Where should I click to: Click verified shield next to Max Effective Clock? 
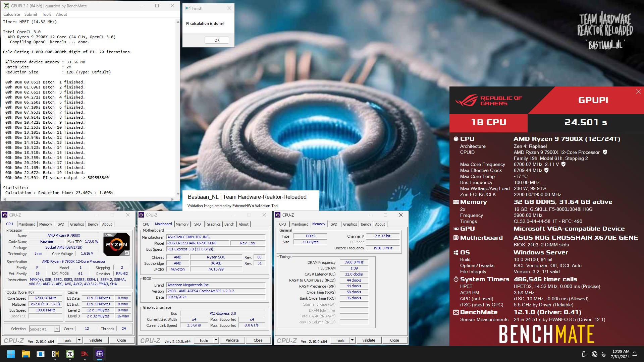point(546,170)
